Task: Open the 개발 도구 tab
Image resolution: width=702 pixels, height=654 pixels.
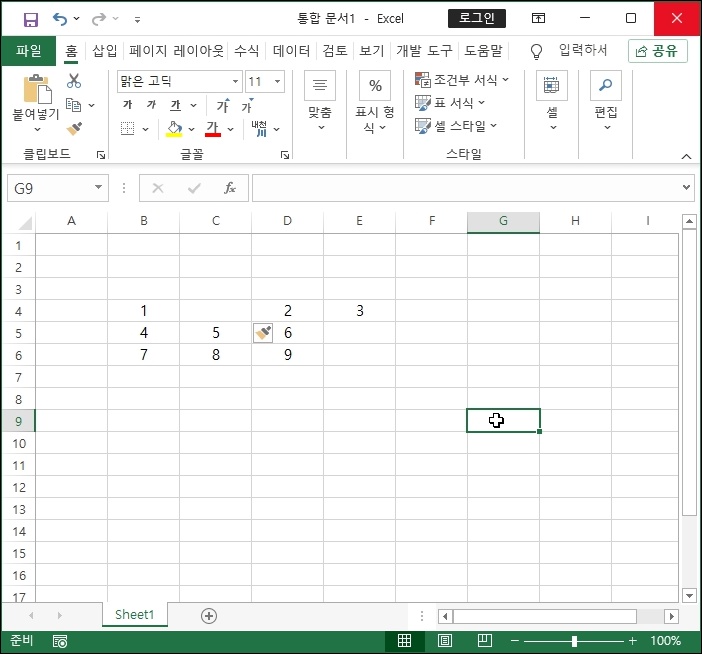Action: [424, 51]
